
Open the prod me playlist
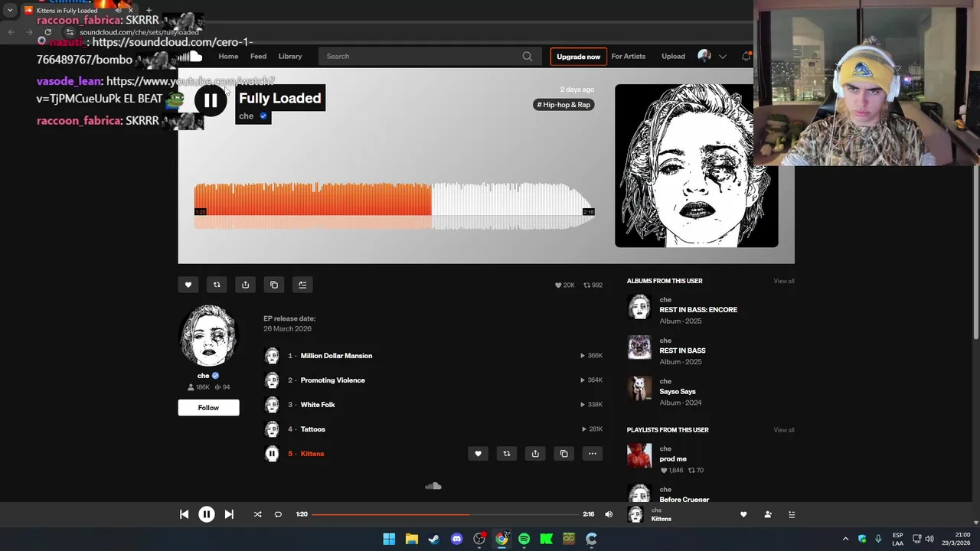pos(673,459)
